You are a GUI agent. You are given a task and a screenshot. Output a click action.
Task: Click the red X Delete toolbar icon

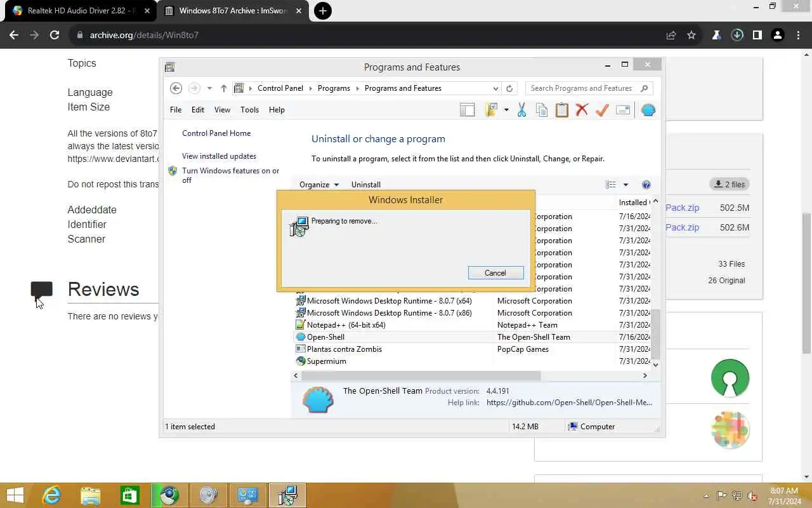[582, 110]
